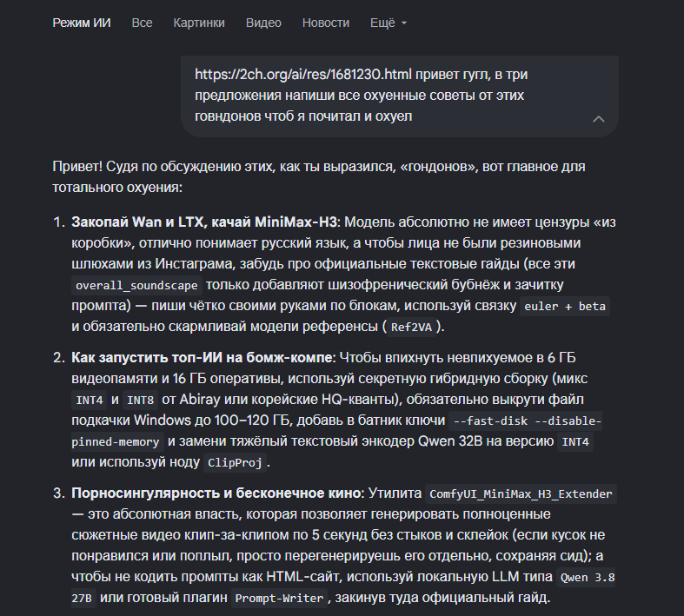Open the Режим ИИ tab
The height and width of the screenshot is (616, 684).
coord(82,23)
